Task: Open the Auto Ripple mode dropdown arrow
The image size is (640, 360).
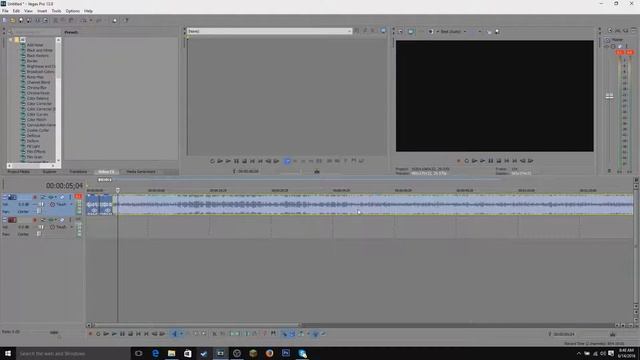Action: 308,333
